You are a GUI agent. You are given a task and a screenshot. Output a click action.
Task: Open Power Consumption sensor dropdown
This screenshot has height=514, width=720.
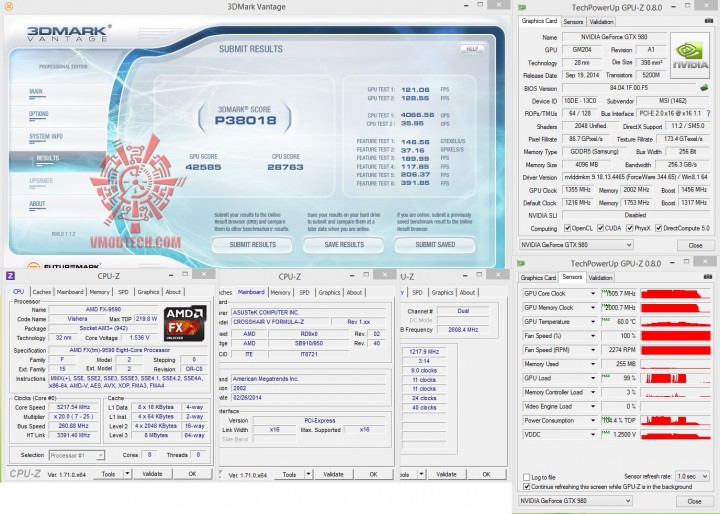(x=593, y=420)
